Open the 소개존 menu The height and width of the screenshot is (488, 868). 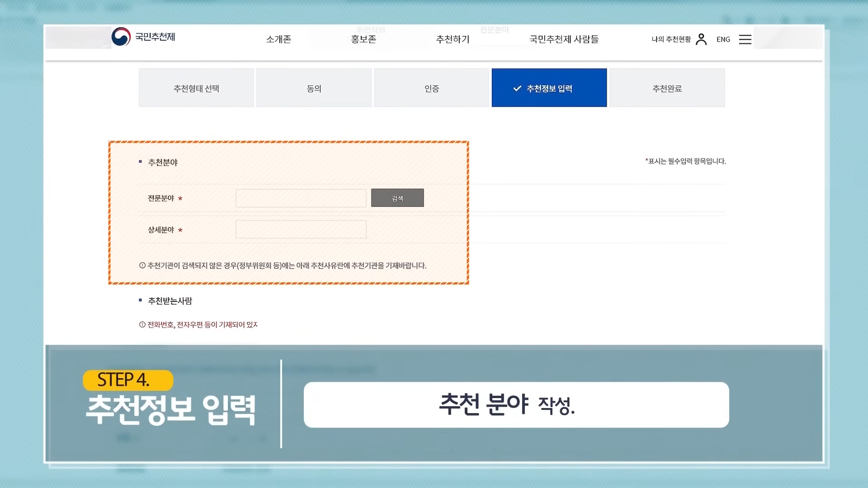[x=278, y=39]
